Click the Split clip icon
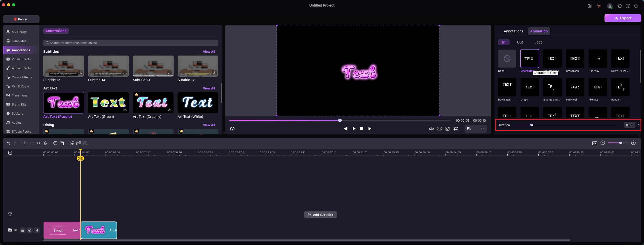 (32, 143)
